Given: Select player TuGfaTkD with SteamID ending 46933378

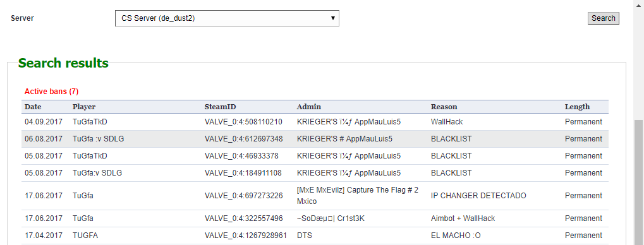Looking at the screenshot, I should pyautogui.click(x=90, y=156).
